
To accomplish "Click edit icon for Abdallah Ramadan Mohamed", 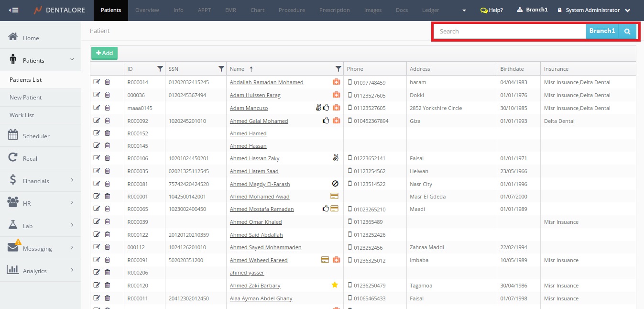I will tap(97, 82).
